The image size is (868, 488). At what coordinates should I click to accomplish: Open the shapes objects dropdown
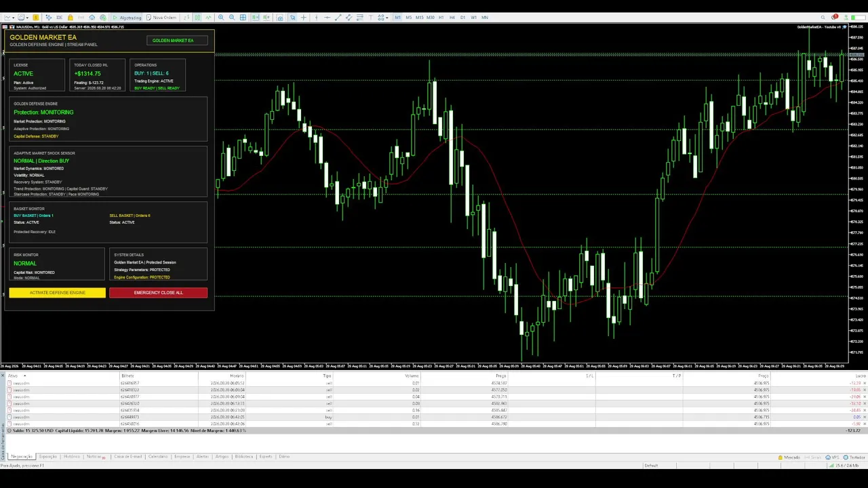(384, 18)
